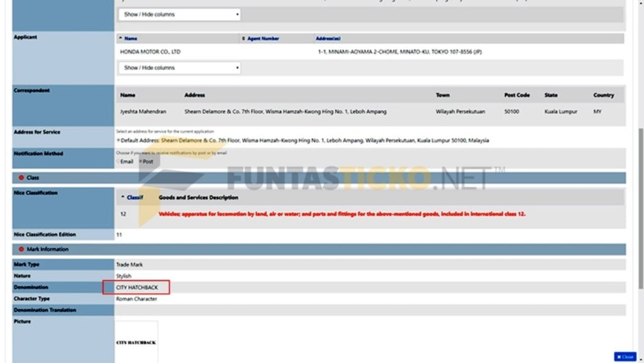Click the MY country cell
This screenshot has width=644, height=363.
coord(597,112)
